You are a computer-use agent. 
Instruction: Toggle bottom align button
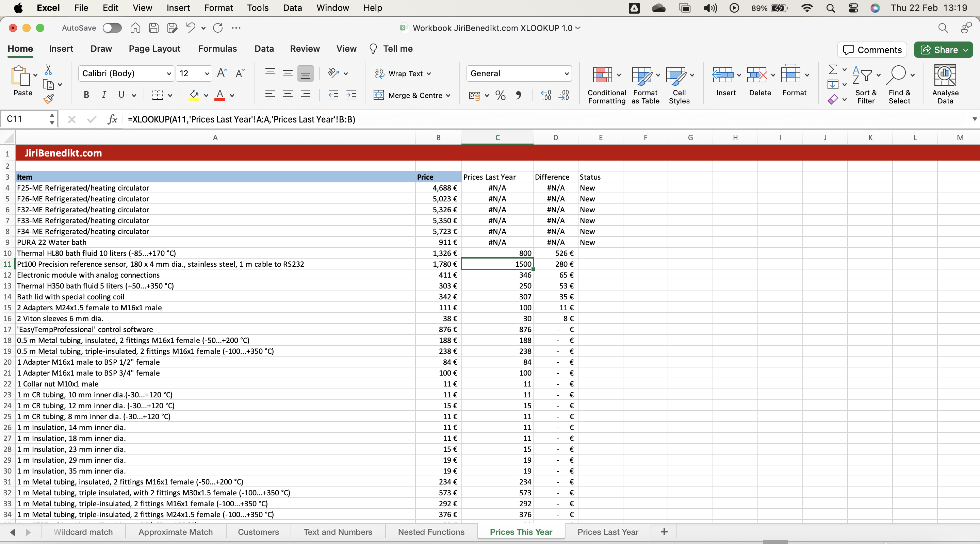click(306, 74)
